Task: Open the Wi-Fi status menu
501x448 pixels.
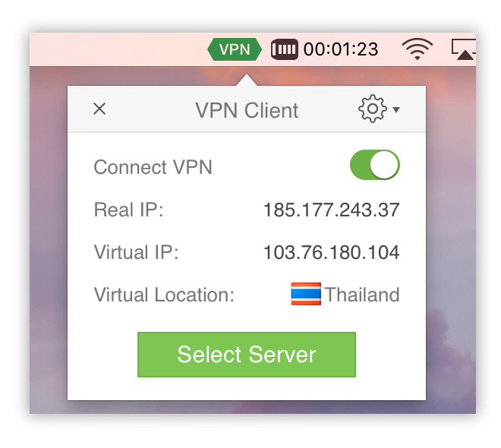Action: 417,49
